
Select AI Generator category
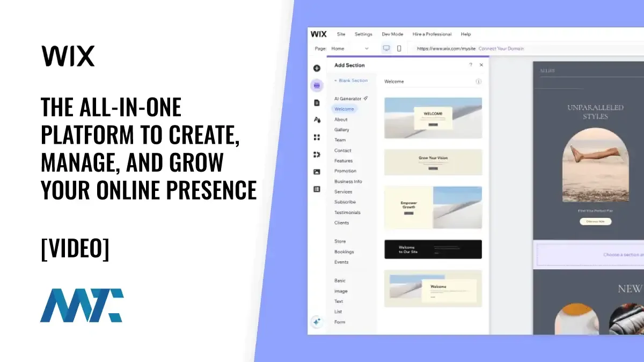pyautogui.click(x=348, y=99)
